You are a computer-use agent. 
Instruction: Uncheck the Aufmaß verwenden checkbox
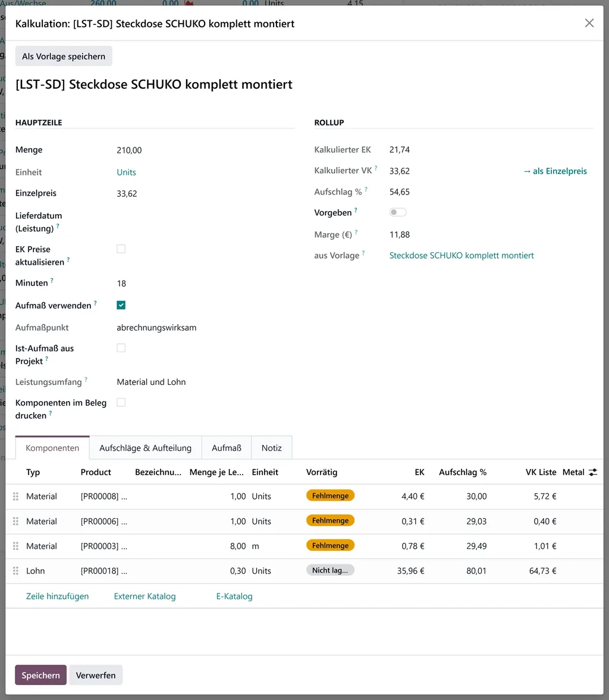[121, 305]
